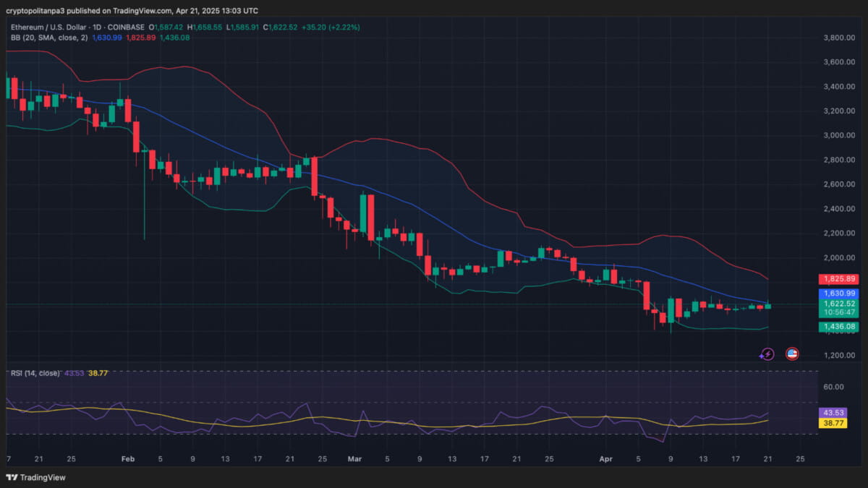This screenshot has width=868, height=488.
Task: Click the TradingView logo
Action: (35, 477)
